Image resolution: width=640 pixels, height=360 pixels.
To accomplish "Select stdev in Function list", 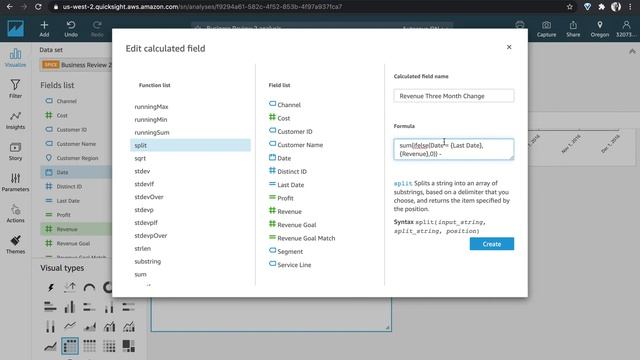I will (x=142, y=171).
